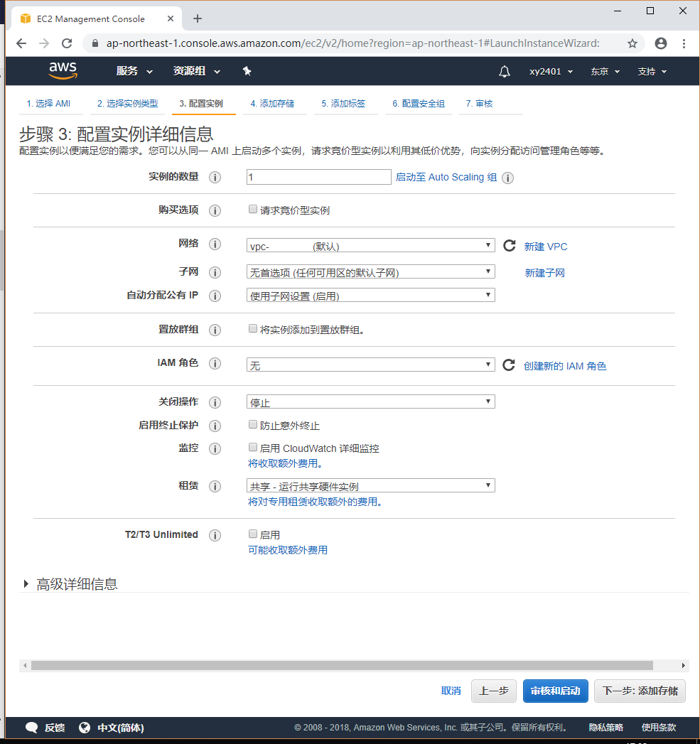Open the xy2401 account menu
This screenshot has width=700, height=744.
551,72
